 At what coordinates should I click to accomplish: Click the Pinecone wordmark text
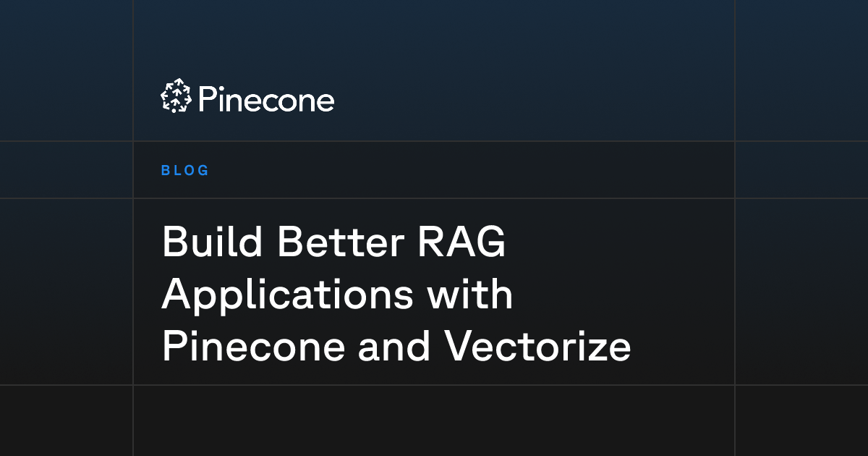click(266, 100)
